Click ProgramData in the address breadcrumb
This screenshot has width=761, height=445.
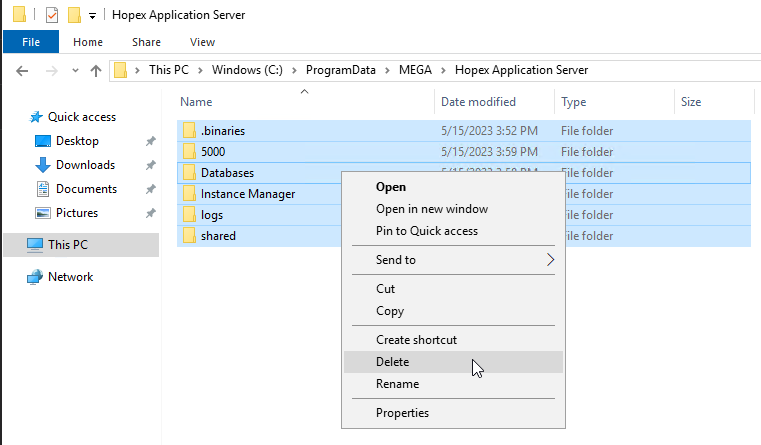coord(341,70)
